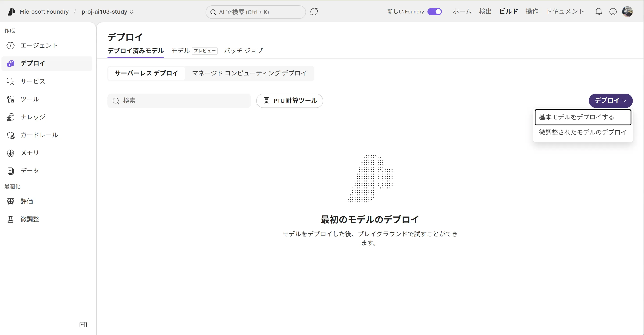This screenshot has height=335, width=644.
Task: Open the PTU 計算ツール button
Action: [290, 101]
